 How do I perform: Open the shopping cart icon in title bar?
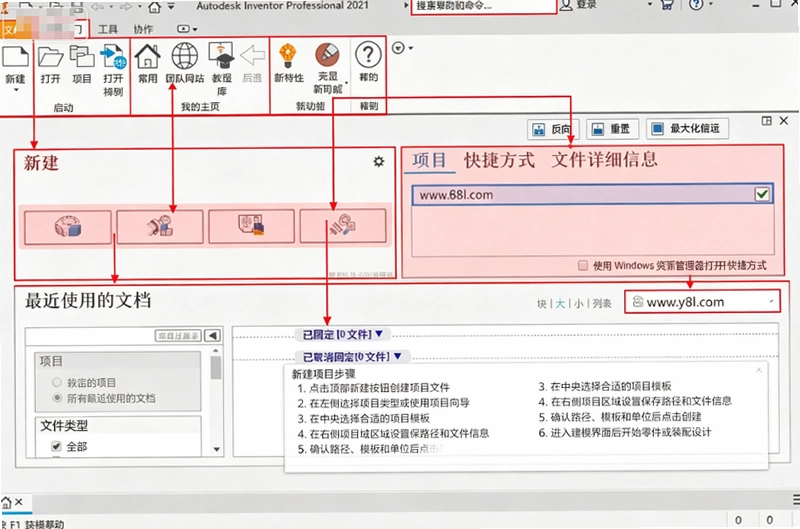[667, 5]
